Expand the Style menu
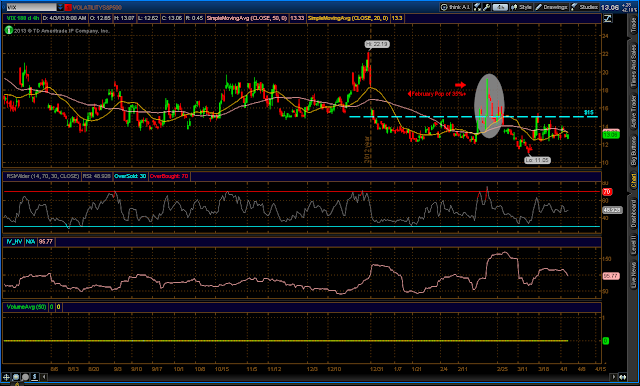 [x=521, y=7]
